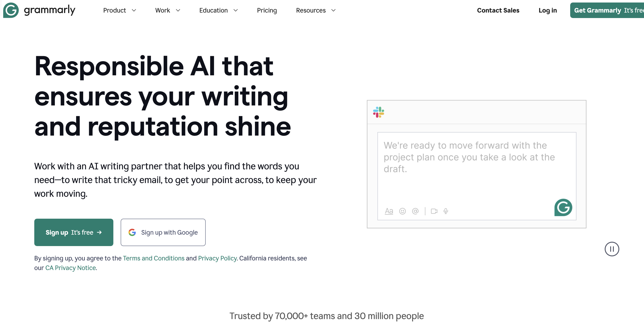Screen dimensions: 644x336
Task: Click the mention @ icon in toolbar
Action: click(x=415, y=210)
